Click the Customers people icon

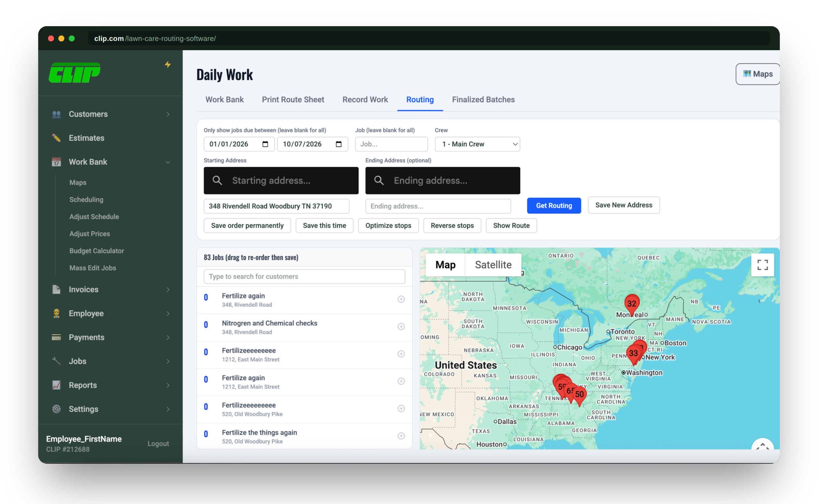56,114
